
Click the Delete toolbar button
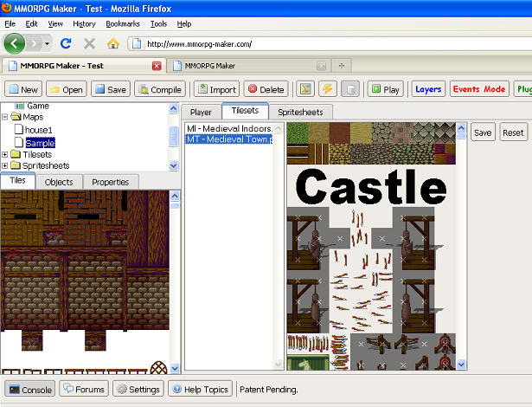266,89
